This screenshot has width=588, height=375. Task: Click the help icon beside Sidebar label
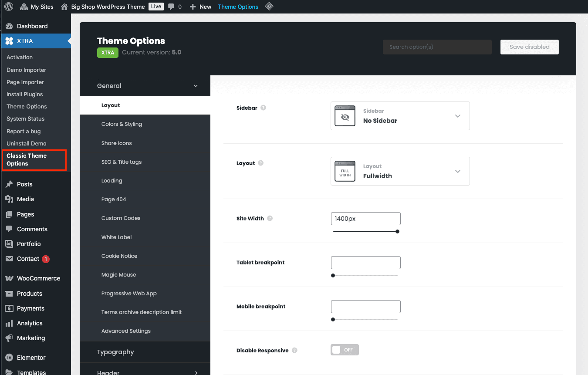264,108
